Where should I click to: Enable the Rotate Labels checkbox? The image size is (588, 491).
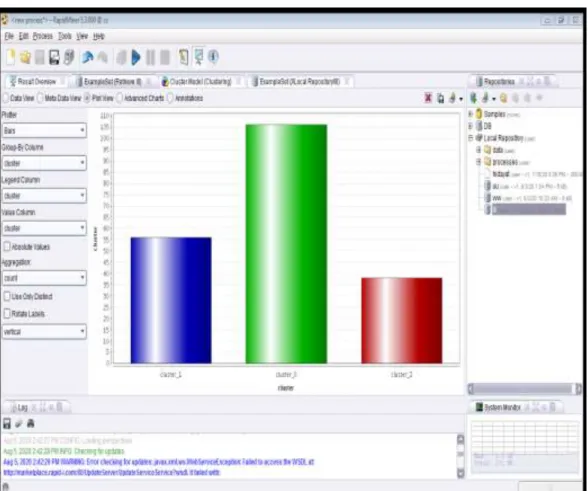[7, 313]
